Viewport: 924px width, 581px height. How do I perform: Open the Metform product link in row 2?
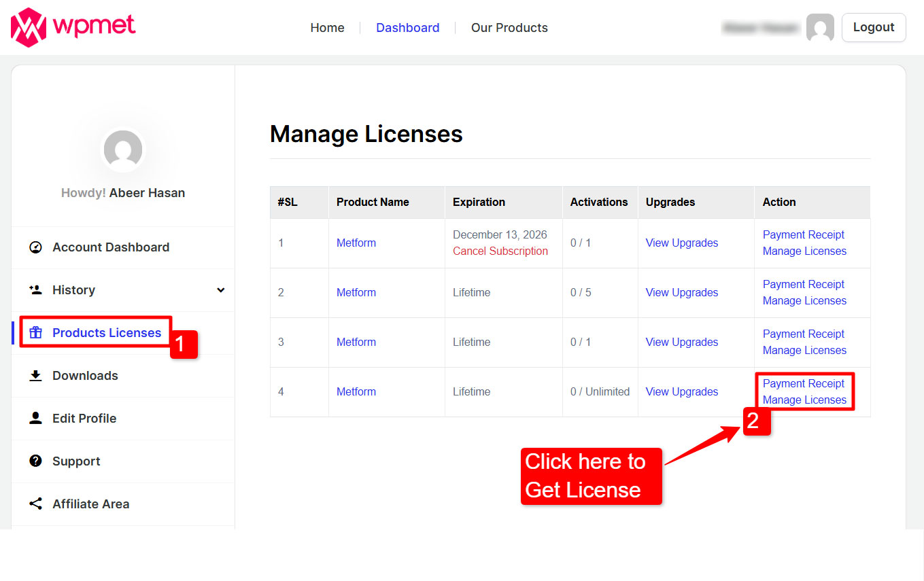click(356, 292)
